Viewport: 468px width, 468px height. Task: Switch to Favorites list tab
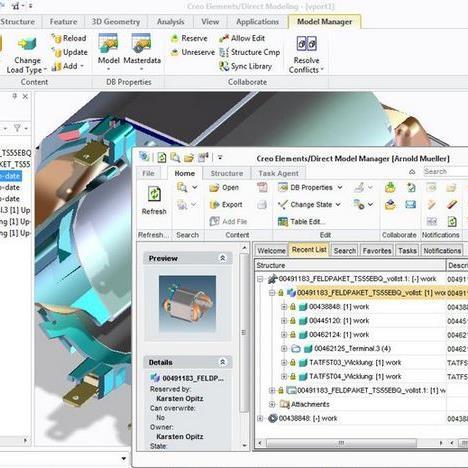coord(377,251)
